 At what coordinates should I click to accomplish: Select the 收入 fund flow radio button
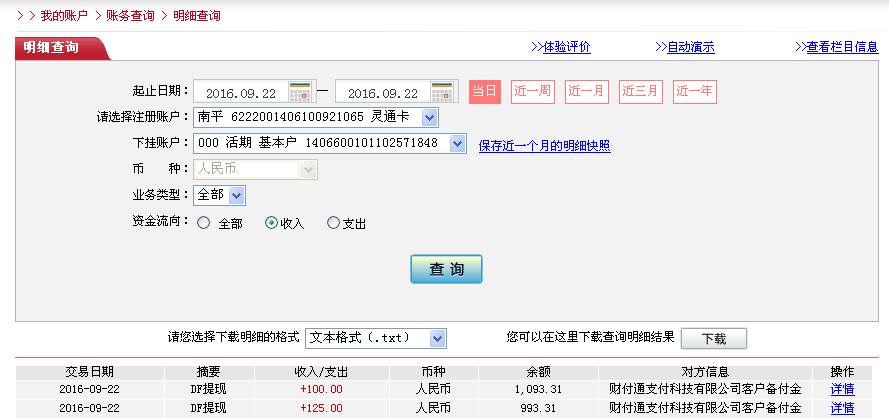271,224
